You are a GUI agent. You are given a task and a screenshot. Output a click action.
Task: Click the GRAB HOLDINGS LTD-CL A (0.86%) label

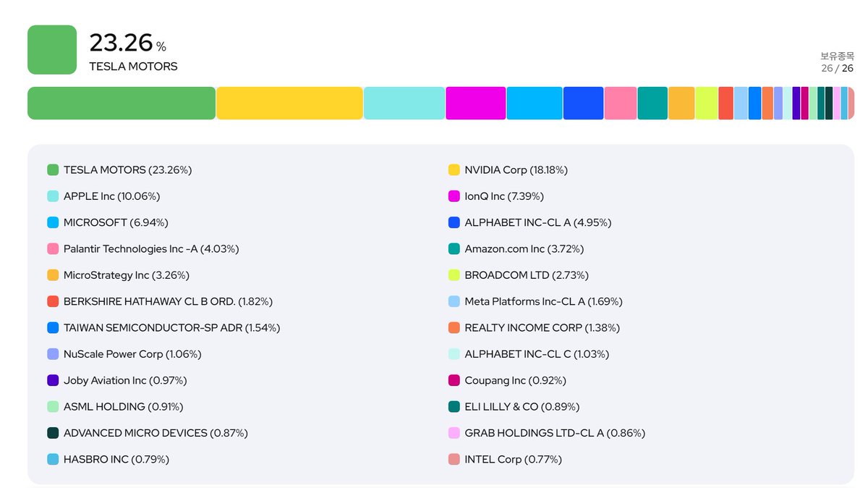click(x=555, y=433)
